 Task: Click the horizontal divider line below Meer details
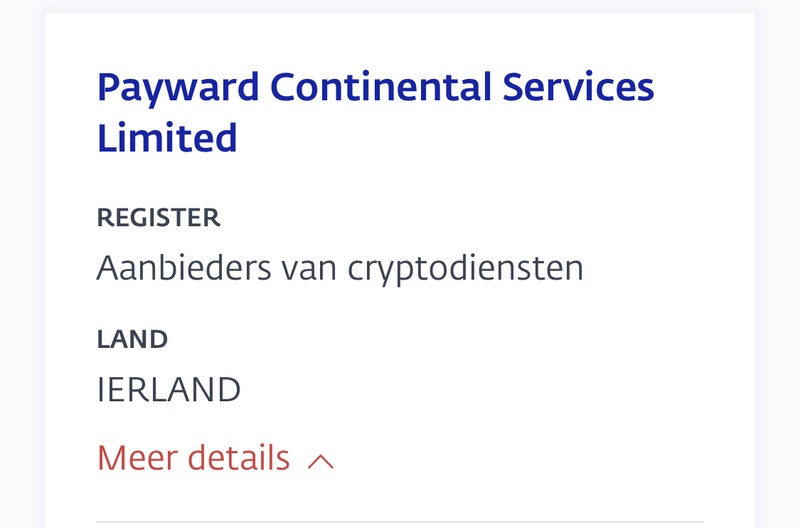pos(400,521)
